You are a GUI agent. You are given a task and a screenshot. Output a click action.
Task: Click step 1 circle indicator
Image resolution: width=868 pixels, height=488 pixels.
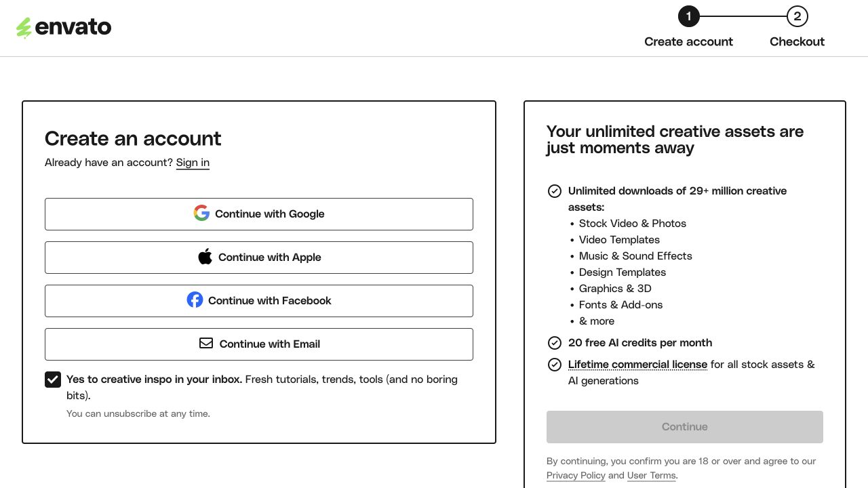[x=688, y=16]
